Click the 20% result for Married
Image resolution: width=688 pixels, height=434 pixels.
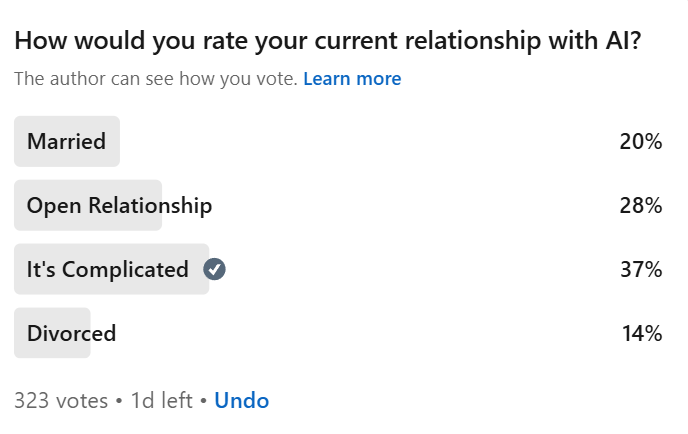tap(641, 142)
